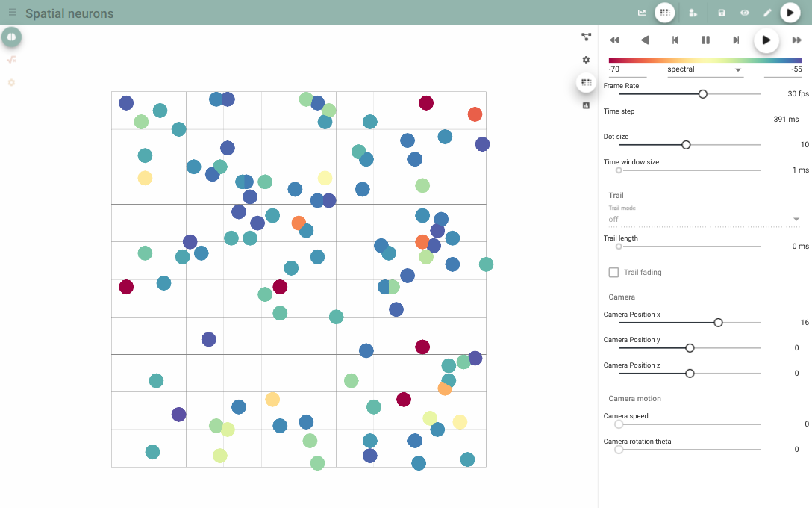Image resolution: width=812 pixels, height=508 pixels.
Task: Click the -70 color scale minimum field
Action: point(627,69)
